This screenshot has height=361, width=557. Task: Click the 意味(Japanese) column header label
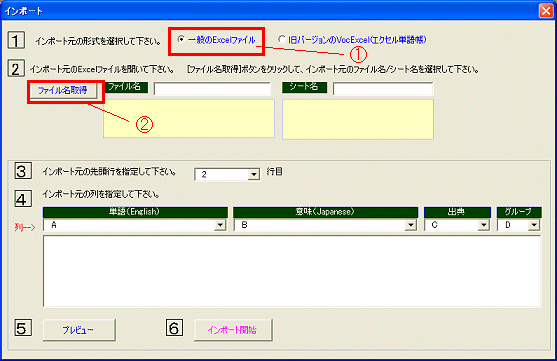pos(325,212)
